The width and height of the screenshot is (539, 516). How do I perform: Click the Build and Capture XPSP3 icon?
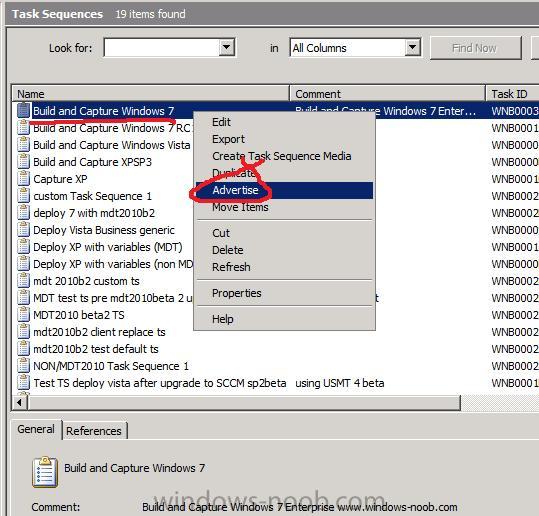tap(23, 162)
